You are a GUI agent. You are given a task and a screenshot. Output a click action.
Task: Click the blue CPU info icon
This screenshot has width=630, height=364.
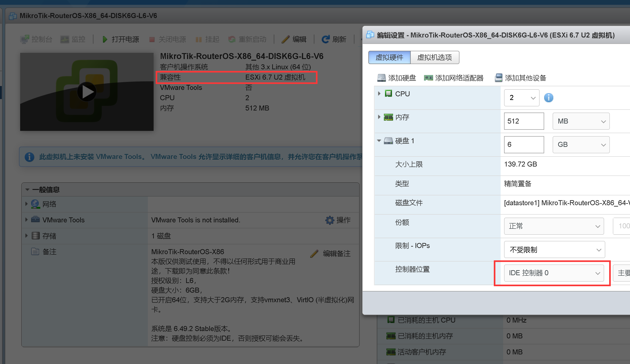click(x=549, y=97)
